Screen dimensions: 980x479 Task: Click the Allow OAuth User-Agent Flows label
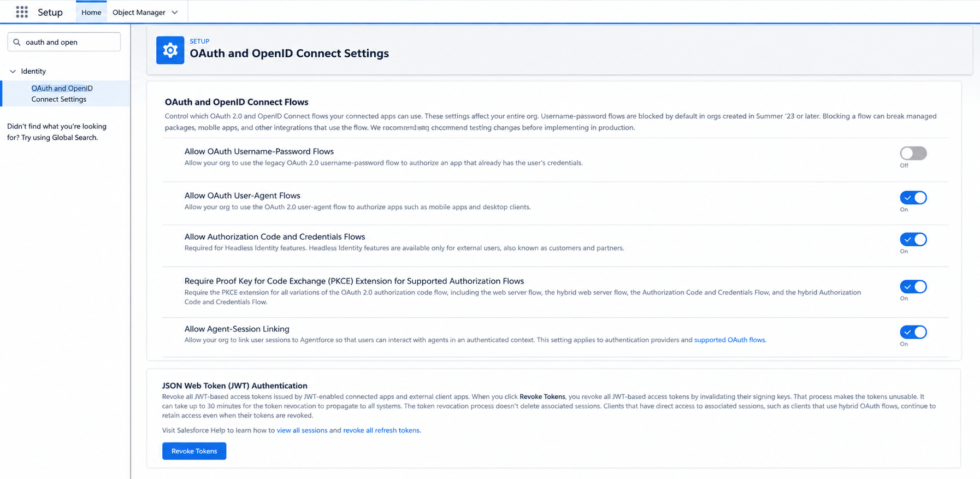pyautogui.click(x=243, y=196)
